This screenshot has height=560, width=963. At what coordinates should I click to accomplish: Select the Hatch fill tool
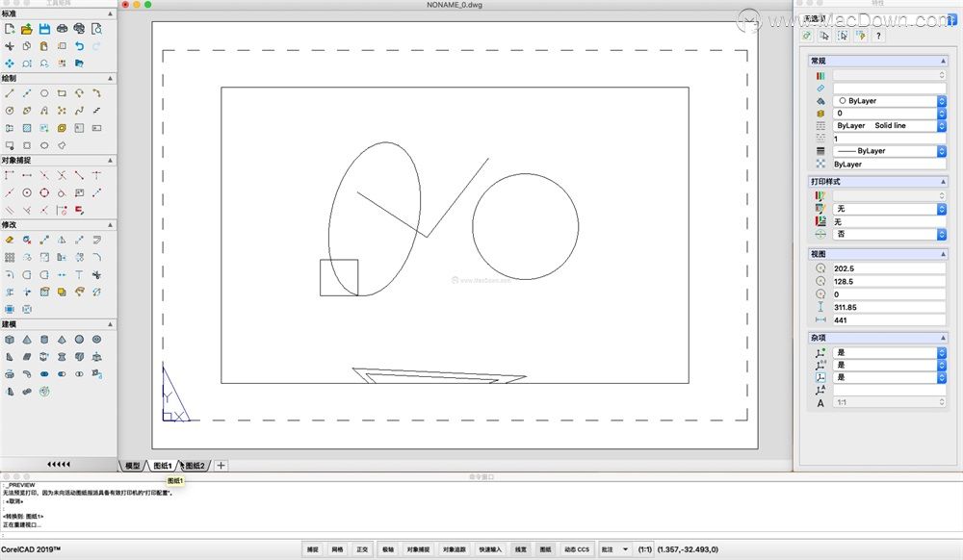(26, 128)
